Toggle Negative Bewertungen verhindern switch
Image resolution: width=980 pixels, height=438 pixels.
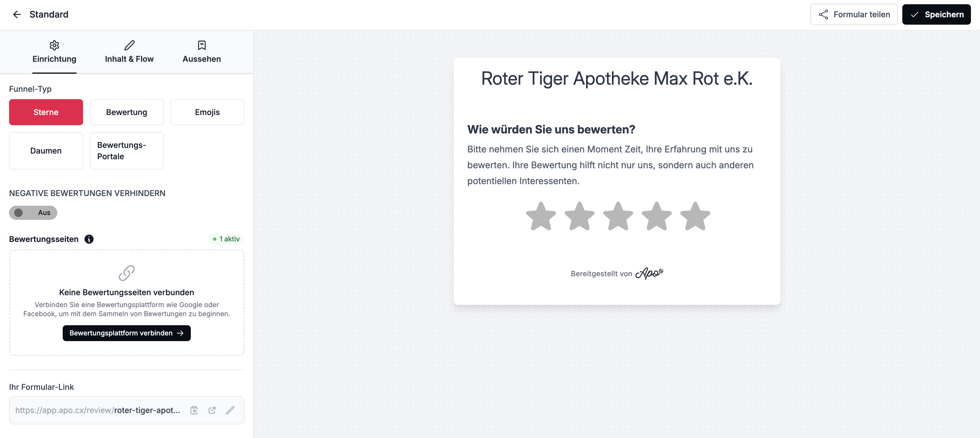click(x=33, y=213)
